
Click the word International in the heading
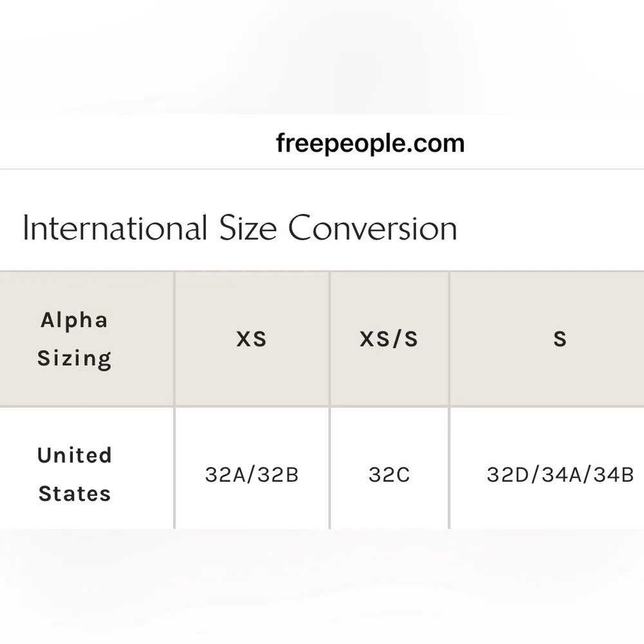(115, 228)
